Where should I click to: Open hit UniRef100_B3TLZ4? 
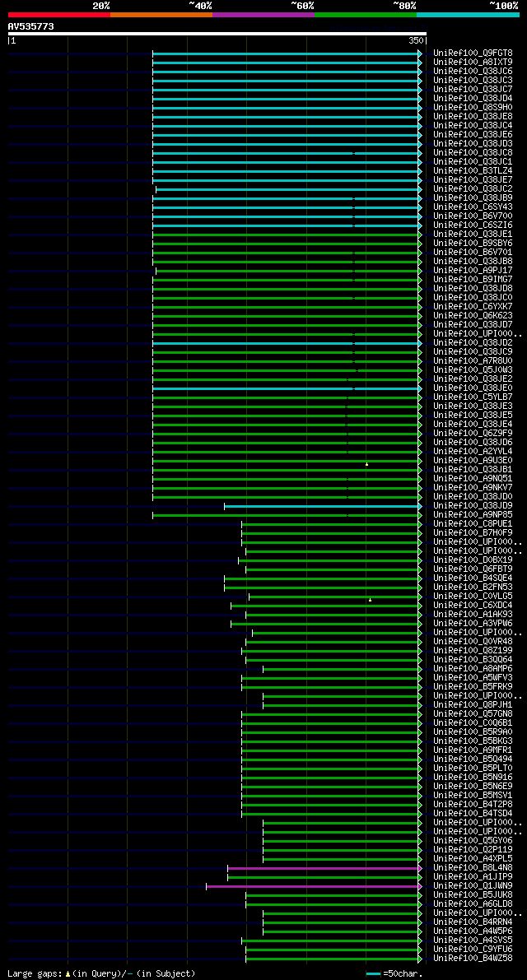[x=473, y=171]
